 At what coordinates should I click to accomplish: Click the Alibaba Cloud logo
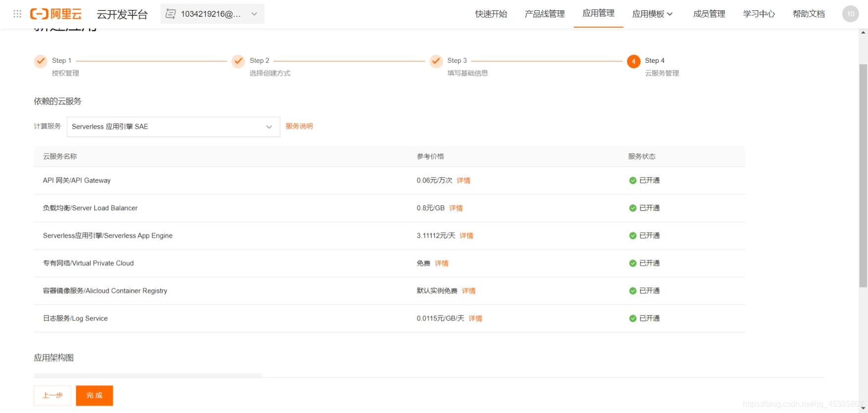point(56,14)
